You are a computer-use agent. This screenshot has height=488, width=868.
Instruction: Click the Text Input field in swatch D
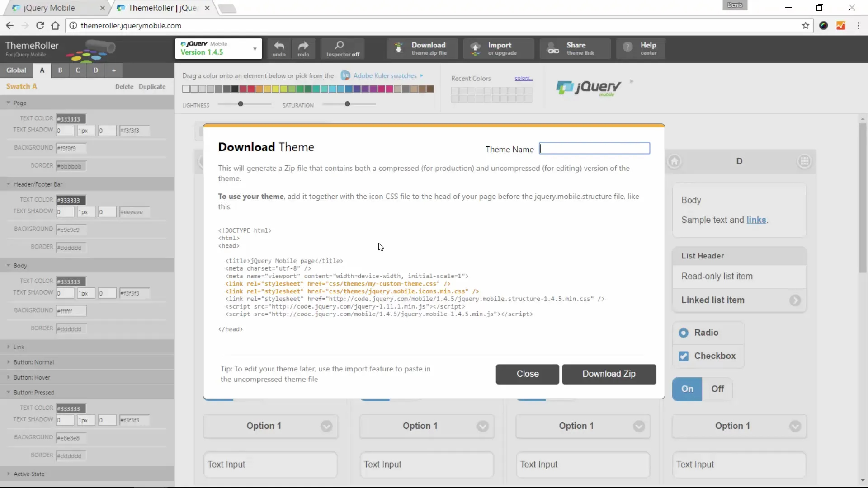click(x=739, y=465)
